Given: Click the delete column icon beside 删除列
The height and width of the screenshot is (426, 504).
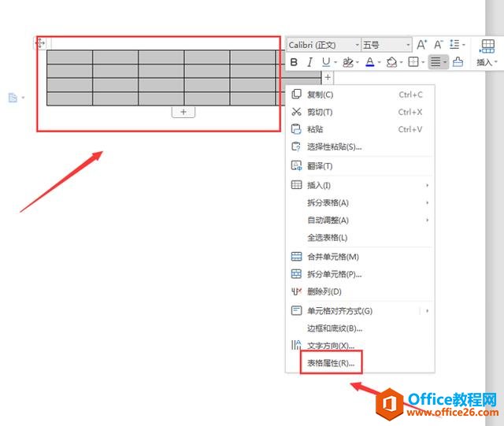Looking at the screenshot, I should [x=296, y=291].
